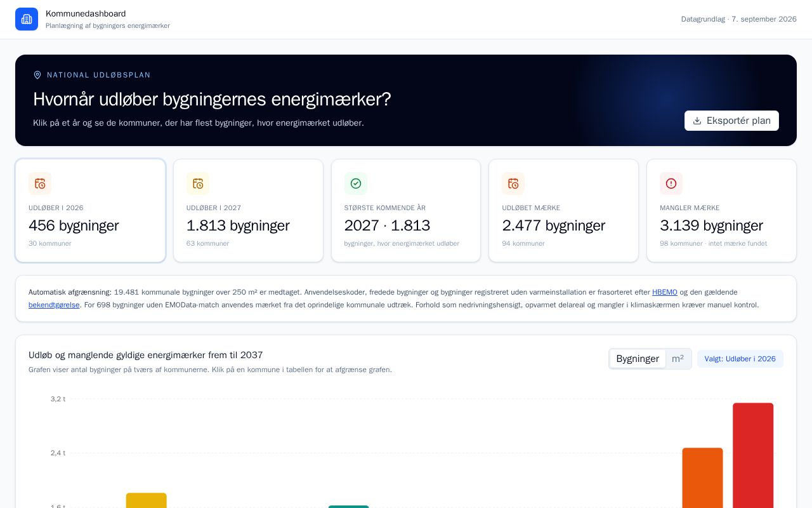
Task: Click the Kommunedashboard building logo icon
Action: tap(27, 19)
